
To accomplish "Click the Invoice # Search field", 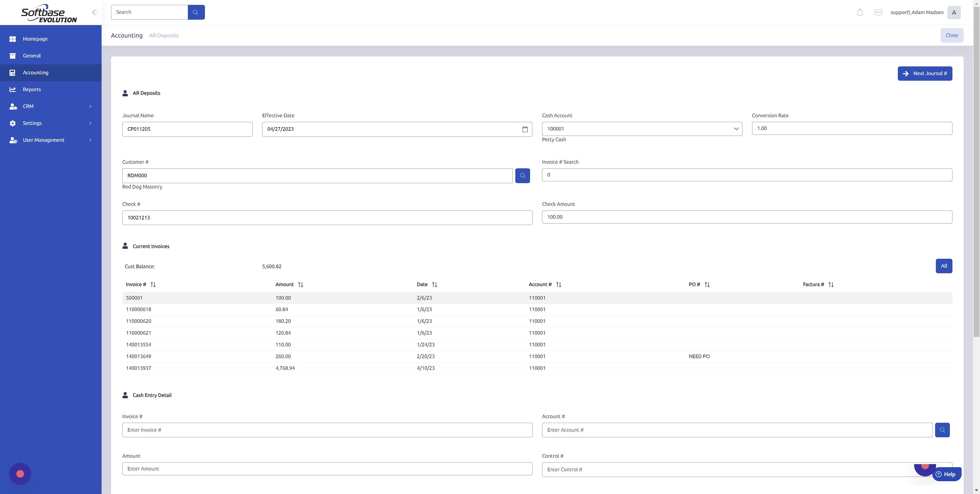I will (747, 175).
